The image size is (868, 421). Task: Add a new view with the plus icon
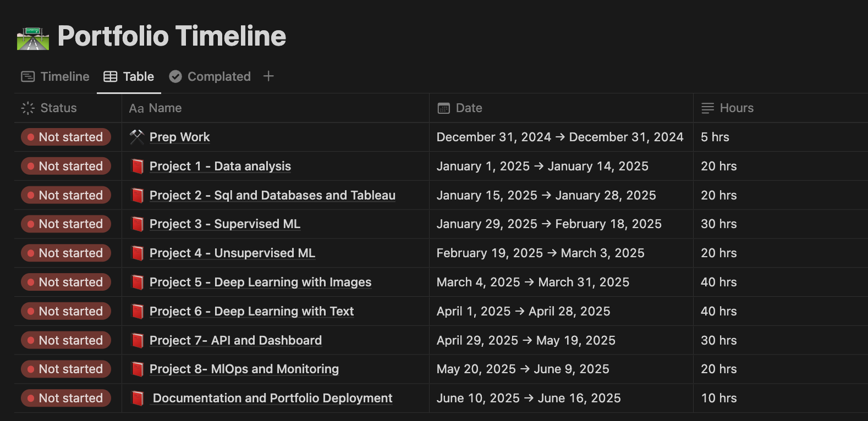tap(268, 76)
